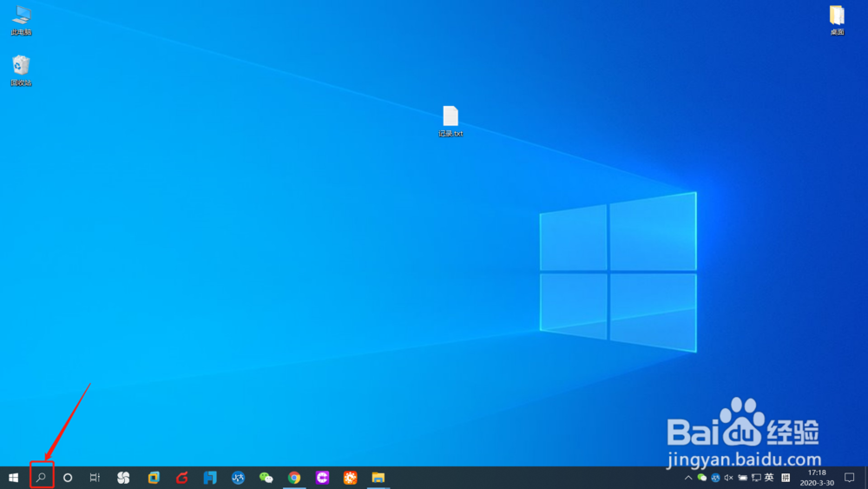Open the taskbar search magnifier
Screen dimensions: 868x489
(41, 478)
